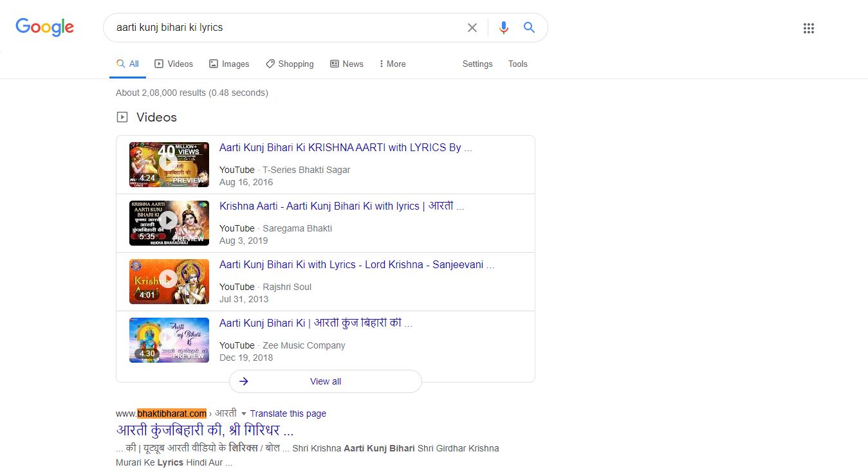Image resolution: width=868 pixels, height=472 pixels.
Task: Switch to the Videos tab
Action: [x=174, y=64]
